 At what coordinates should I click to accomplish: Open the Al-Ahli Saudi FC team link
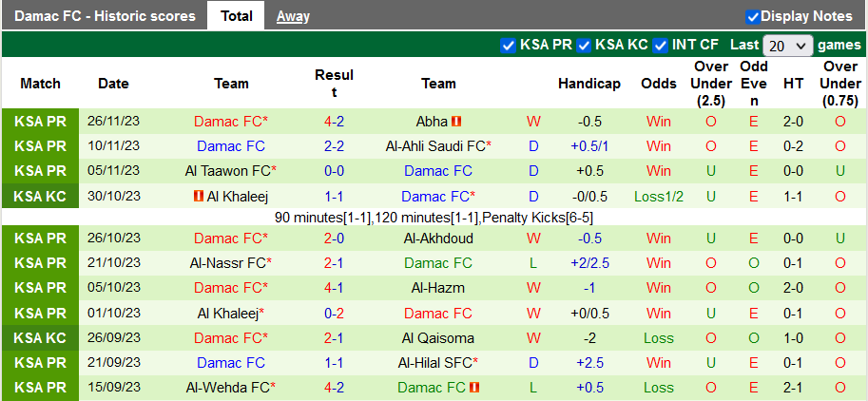[x=435, y=146]
